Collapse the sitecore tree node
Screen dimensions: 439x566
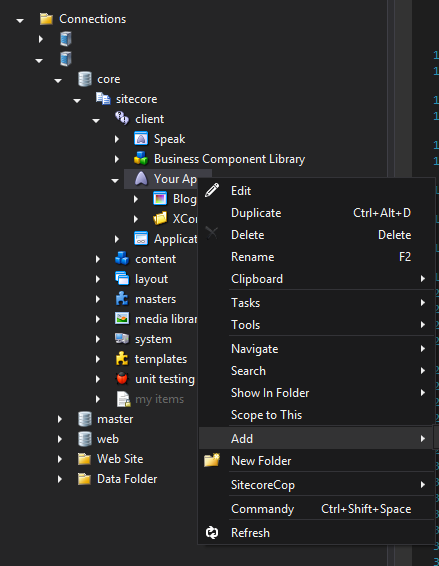click(77, 100)
